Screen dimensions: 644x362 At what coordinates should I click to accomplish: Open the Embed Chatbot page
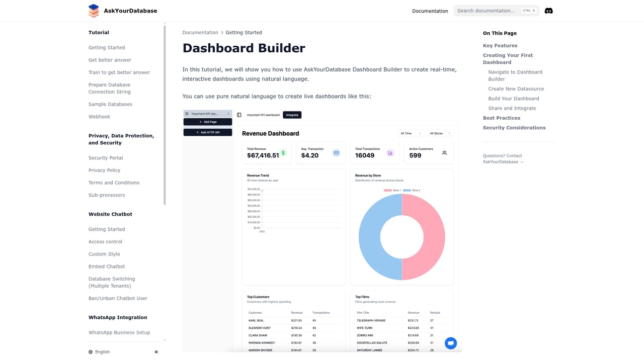[x=107, y=266]
